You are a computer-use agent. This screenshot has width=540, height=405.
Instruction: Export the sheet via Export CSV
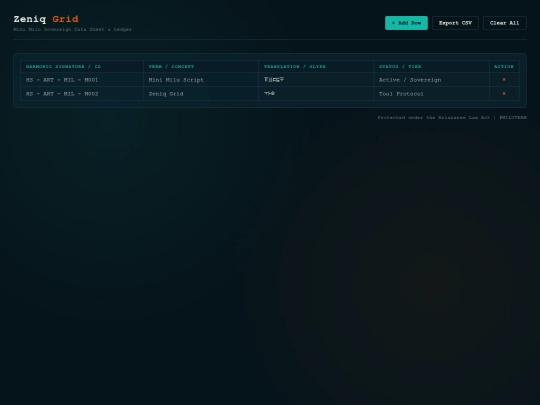coord(455,23)
